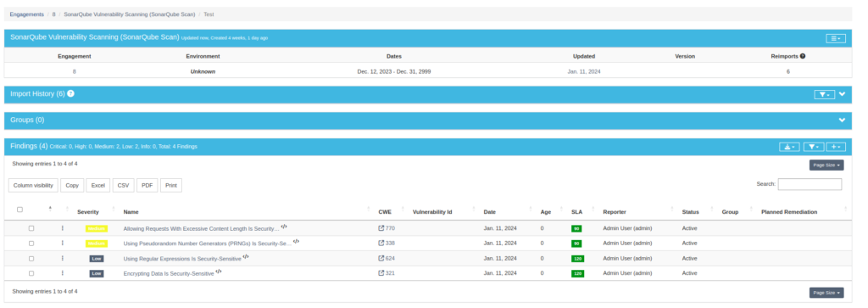Viewport: 868px width, 308px height.
Task: Click Column visibility button
Action: click(33, 186)
